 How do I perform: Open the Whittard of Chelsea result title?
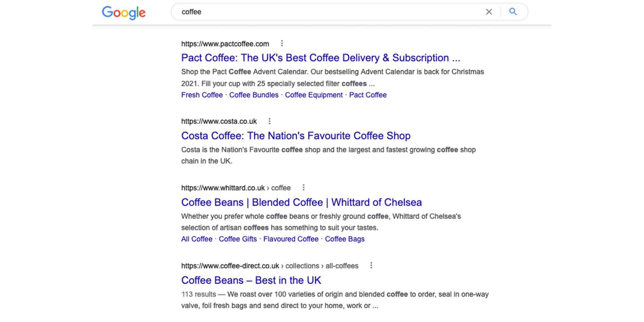click(x=301, y=202)
